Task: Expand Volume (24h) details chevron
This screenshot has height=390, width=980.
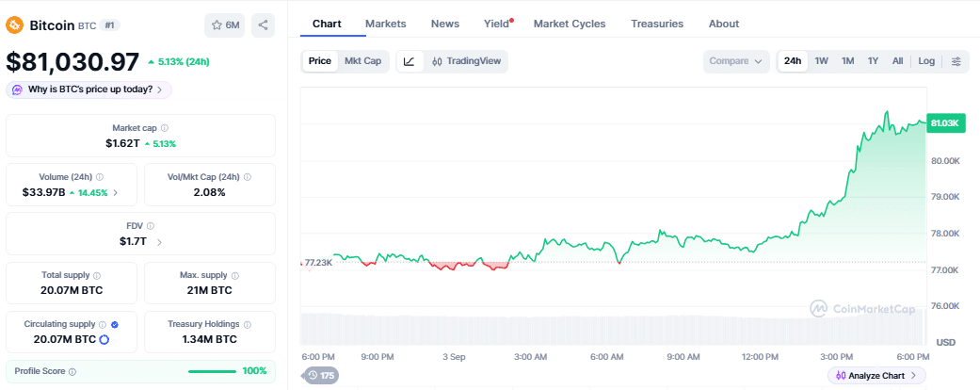Action: [x=115, y=192]
